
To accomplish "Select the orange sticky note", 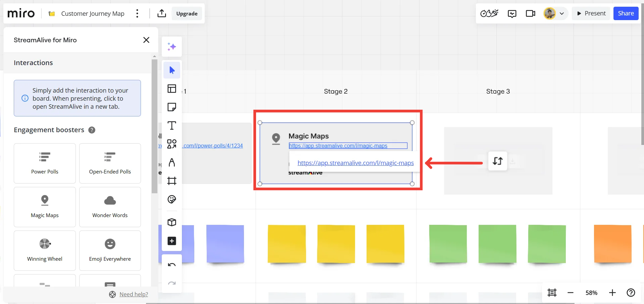I will tap(613, 244).
